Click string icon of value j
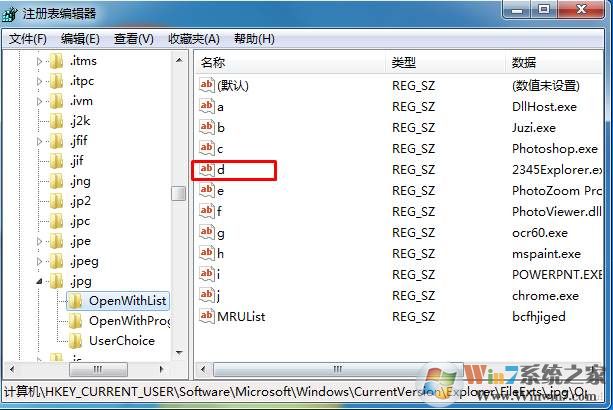Image resolution: width=613 pixels, height=410 pixels. (206, 295)
